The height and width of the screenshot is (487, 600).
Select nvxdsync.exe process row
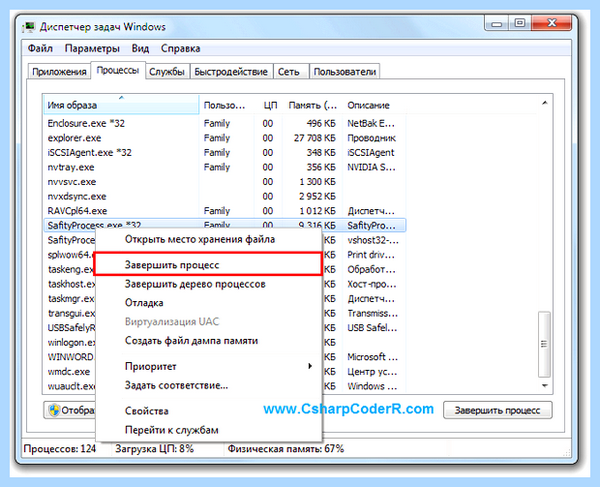pos(224,196)
